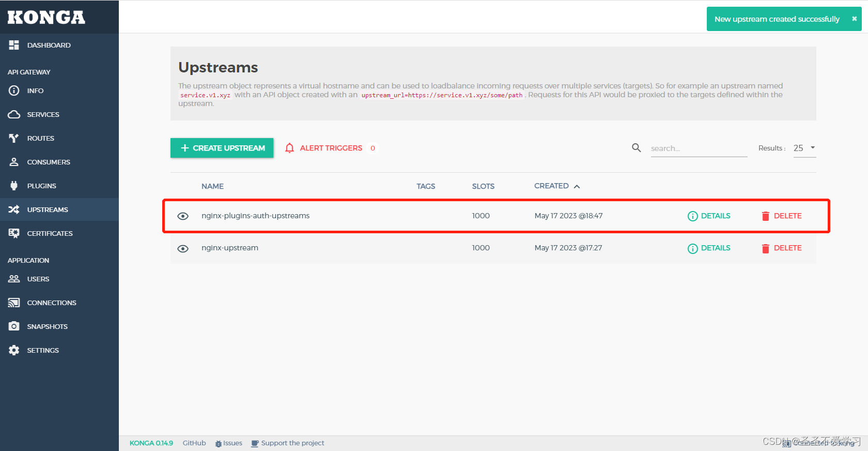Dismiss the upstream created notification
Screen dimensions: 868x451
point(854,19)
